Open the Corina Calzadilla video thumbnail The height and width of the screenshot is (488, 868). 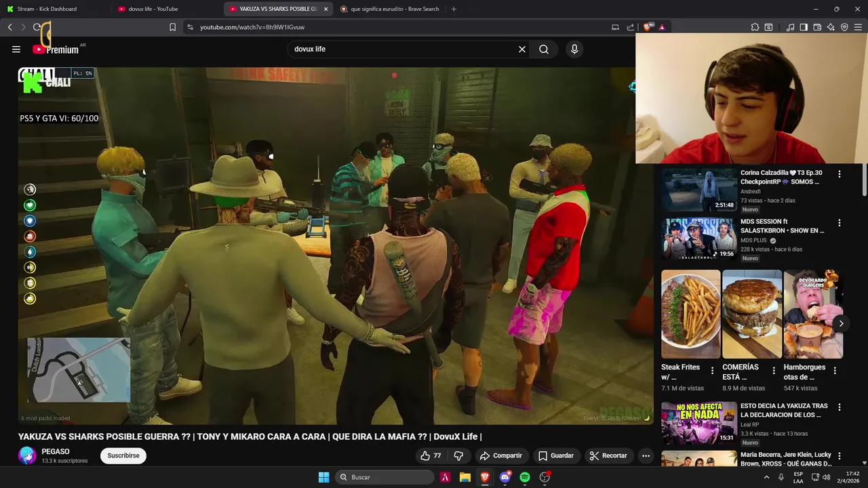[x=699, y=190]
